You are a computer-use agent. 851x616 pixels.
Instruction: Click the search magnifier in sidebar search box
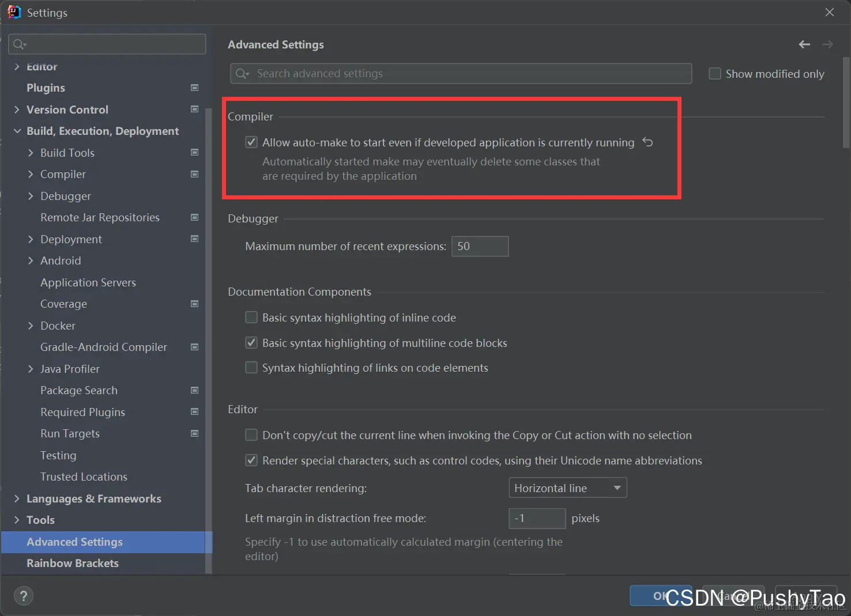pyautogui.click(x=20, y=44)
